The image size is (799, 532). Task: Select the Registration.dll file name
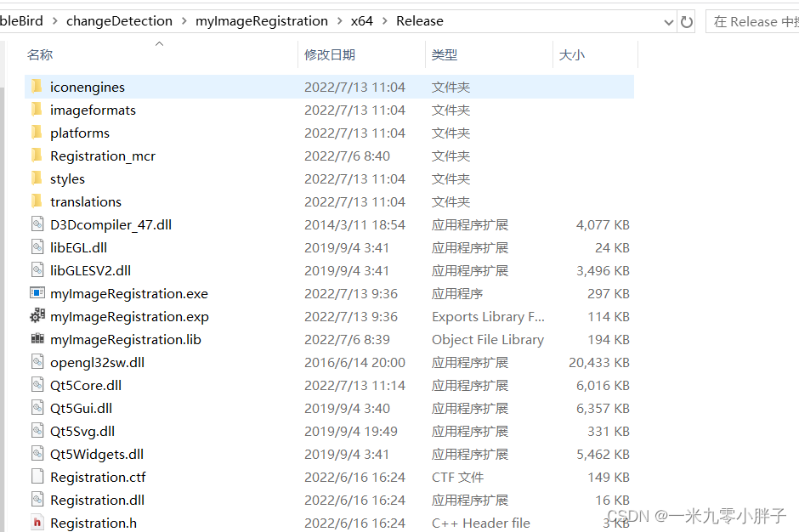98,500
